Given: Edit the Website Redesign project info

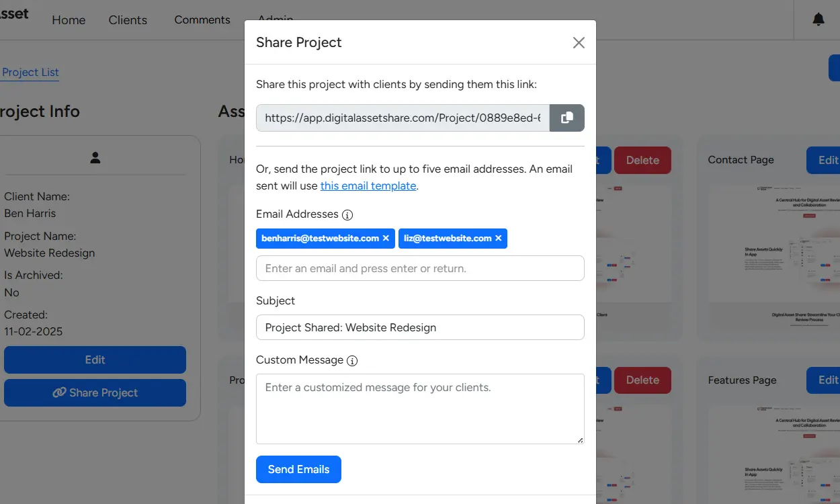Looking at the screenshot, I should (x=95, y=360).
